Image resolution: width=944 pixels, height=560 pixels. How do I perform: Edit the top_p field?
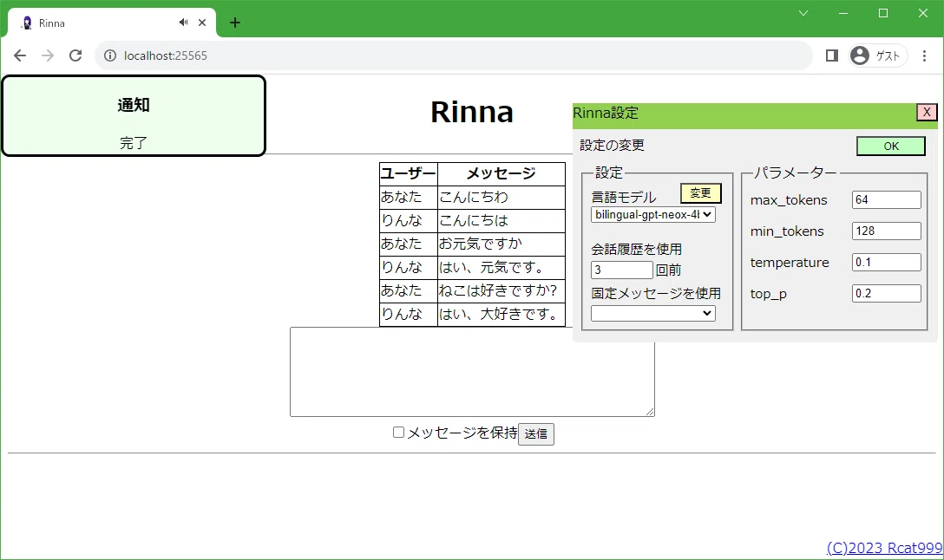(886, 294)
